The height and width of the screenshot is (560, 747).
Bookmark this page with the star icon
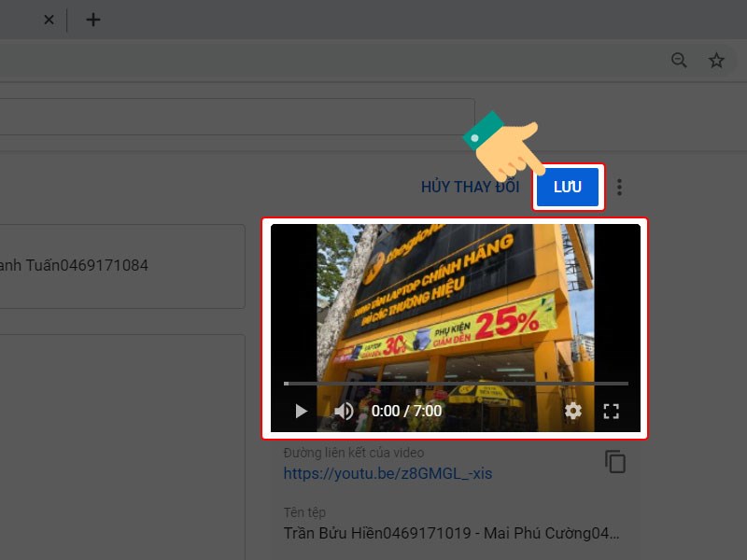coord(716,61)
